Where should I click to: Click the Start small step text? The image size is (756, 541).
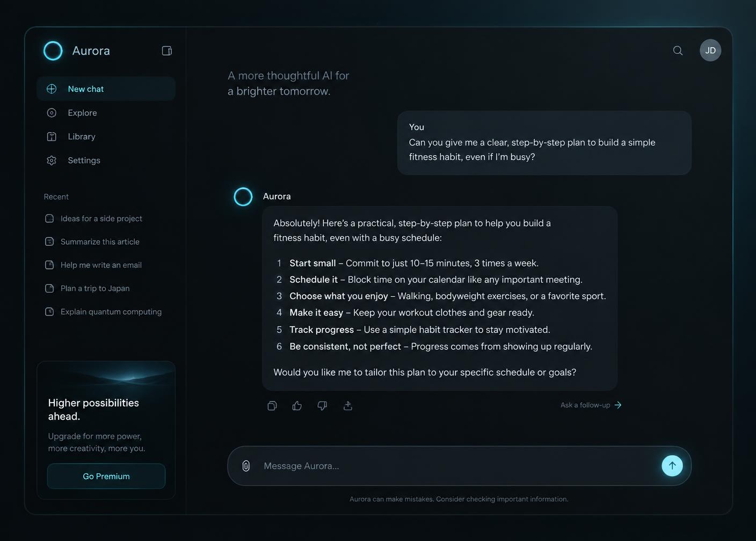click(x=414, y=263)
